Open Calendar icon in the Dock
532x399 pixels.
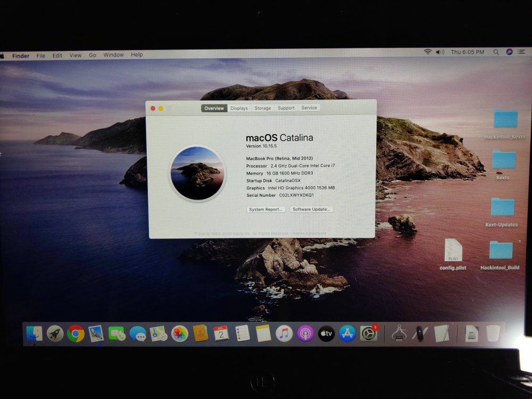pyautogui.click(x=221, y=334)
